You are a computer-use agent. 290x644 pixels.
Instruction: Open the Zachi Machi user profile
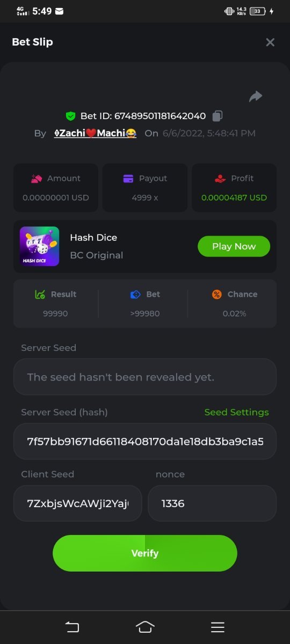point(95,133)
